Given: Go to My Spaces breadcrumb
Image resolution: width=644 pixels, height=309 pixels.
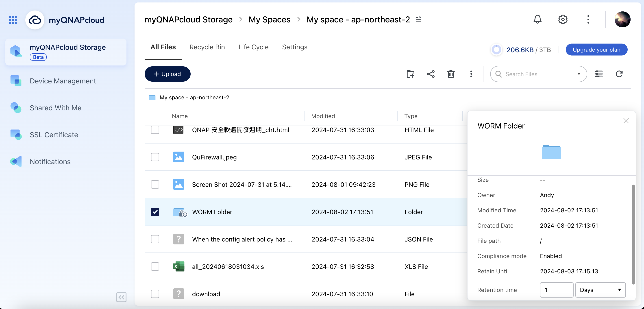Looking at the screenshot, I should pos(269,19).
